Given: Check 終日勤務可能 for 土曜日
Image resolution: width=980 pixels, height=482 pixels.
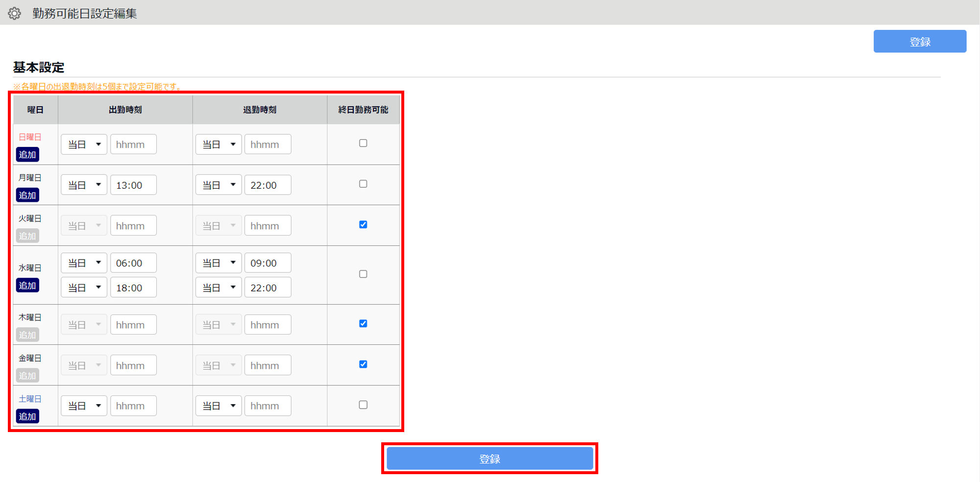Looking at the screenshot, I should coord(363,405).
